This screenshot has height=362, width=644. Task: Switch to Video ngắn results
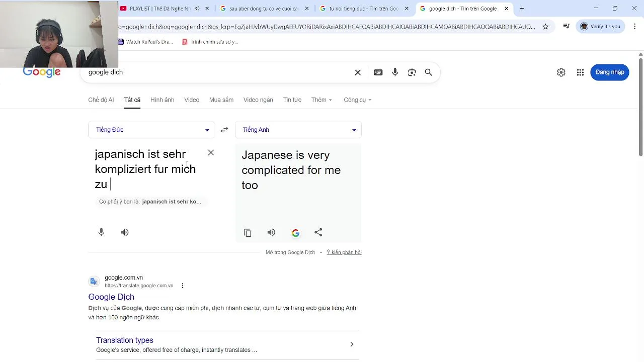[258, 100]
